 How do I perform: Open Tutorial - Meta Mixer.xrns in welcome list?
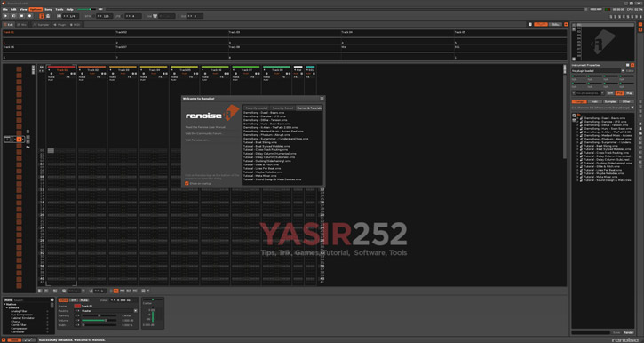(260, 176)
